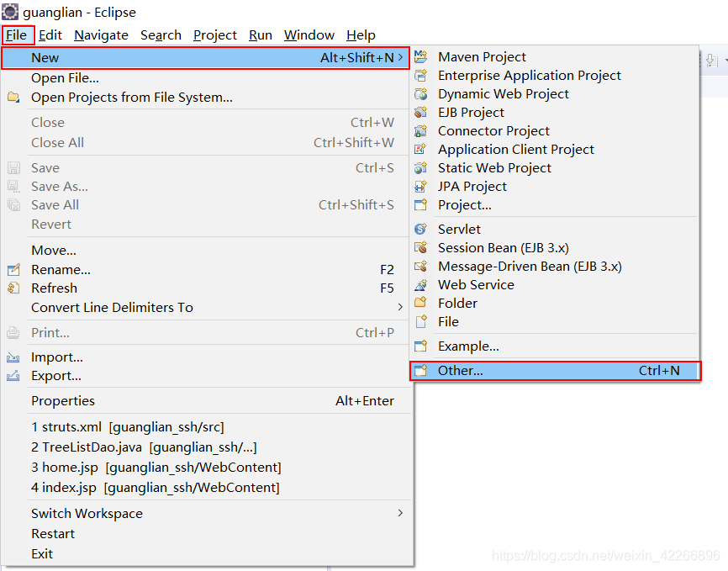Click the Application Client Project icon
The height and width of the screenshot is (571, 728).
(420, 149)
